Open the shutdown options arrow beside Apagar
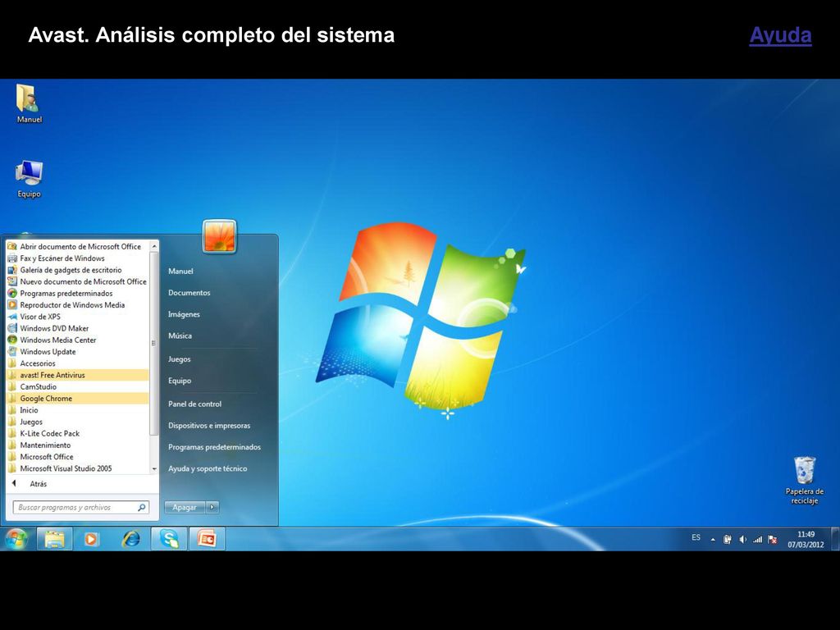 [x=212, y=507]
